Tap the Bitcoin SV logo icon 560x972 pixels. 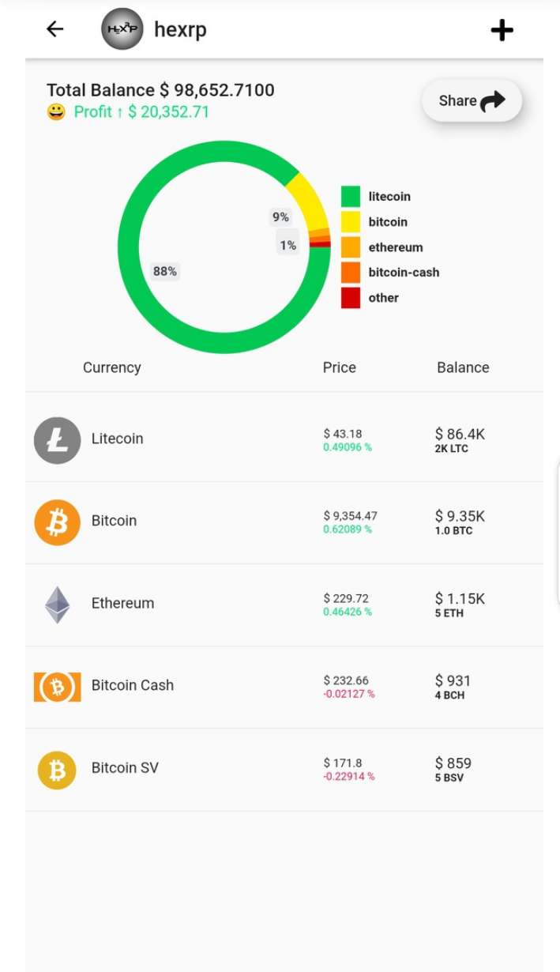tap(57, 769)
